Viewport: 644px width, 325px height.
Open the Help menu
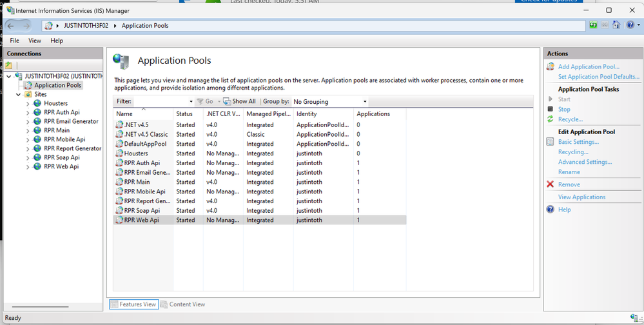pos(57,41)
